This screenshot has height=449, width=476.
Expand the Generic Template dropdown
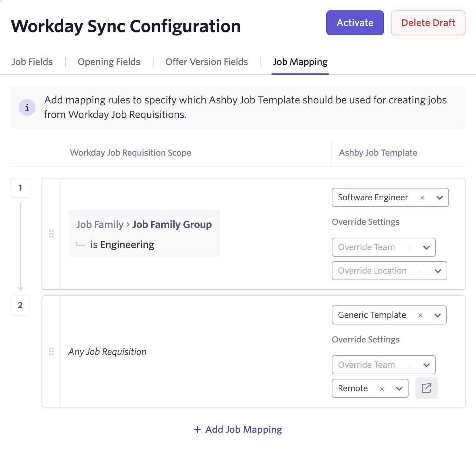click(437, 315)
